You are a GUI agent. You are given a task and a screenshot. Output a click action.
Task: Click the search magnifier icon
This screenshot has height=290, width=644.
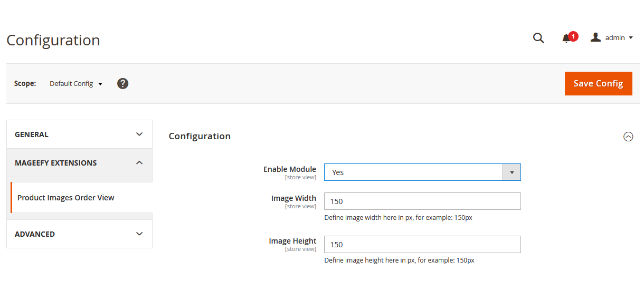(538, 38)
